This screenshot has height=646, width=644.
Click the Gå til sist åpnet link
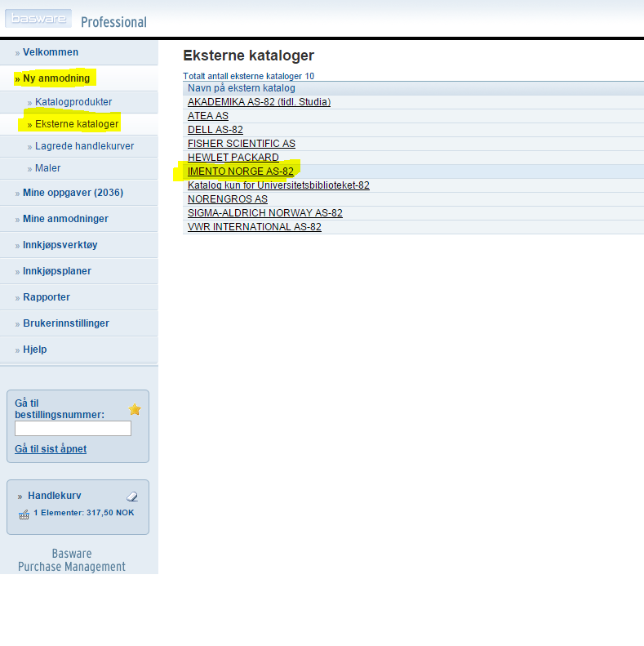51,449
